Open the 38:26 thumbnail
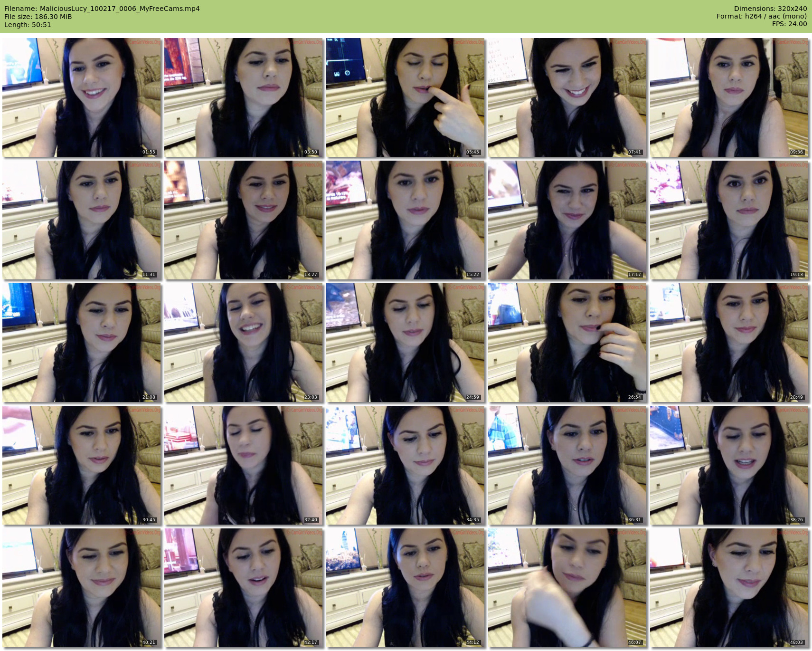This screenshot has width=812, height=651. point(729,465)
